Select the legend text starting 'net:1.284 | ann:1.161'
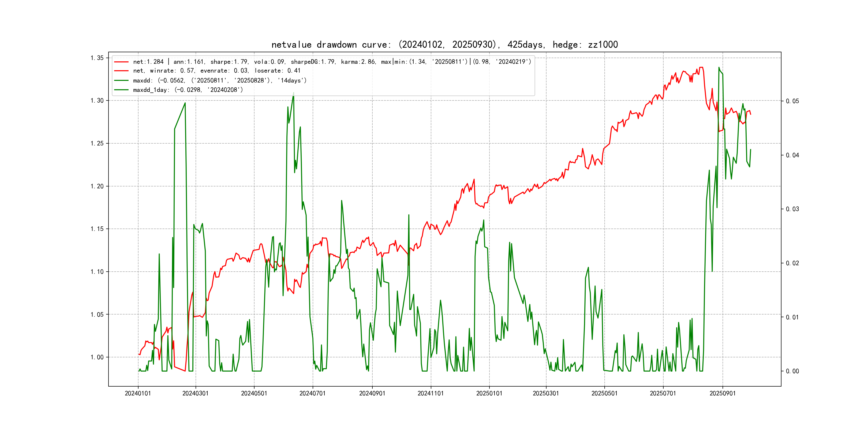The width and height of the screenshot is (868, 434). coord(332,62)
